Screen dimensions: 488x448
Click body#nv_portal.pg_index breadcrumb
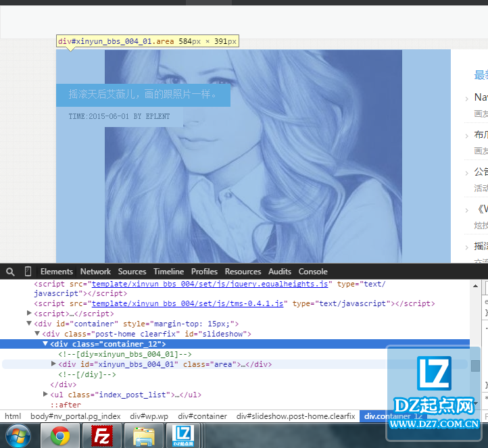(x=75, y=416)
